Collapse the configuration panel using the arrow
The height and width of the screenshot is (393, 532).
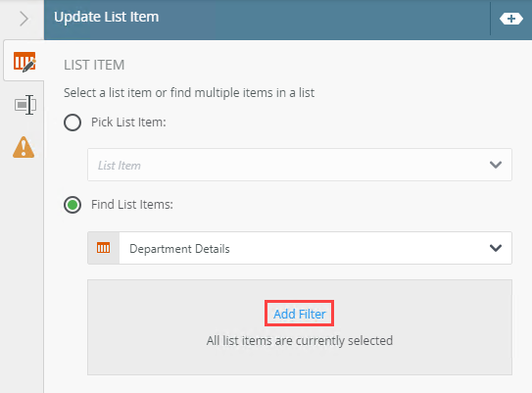(x=24, y=19)
